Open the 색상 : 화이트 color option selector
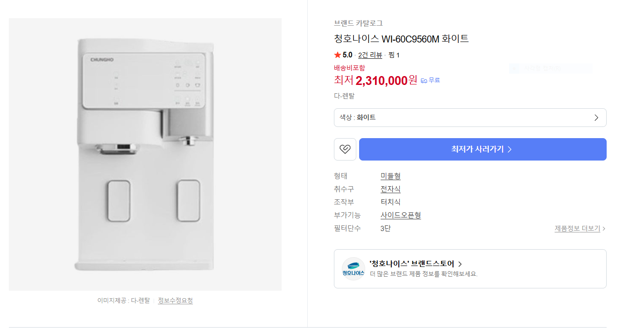 pyautogui.click(x=470, y=117)
